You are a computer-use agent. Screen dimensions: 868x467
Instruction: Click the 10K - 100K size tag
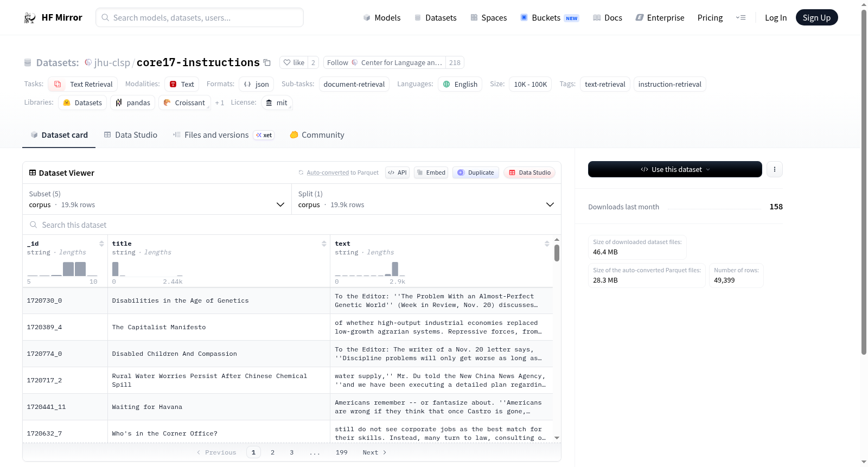pyautogui.click(x=531, y=84)
